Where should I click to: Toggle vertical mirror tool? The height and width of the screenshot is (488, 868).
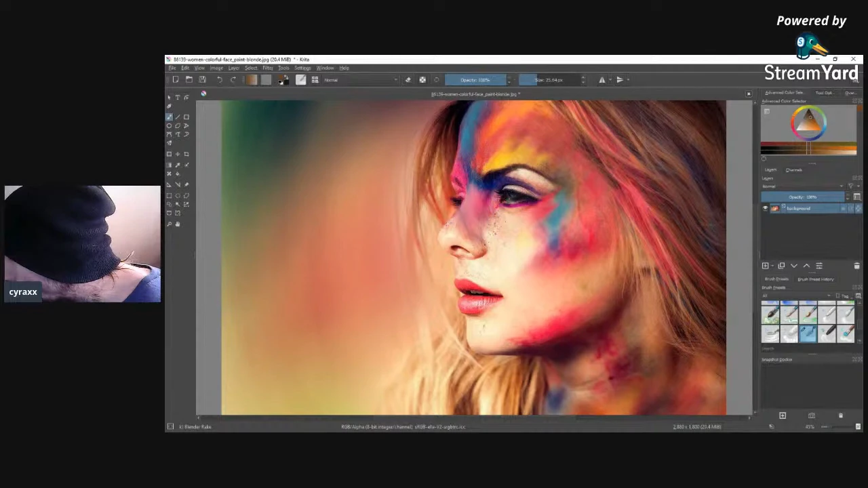click(x=619, y=80)
